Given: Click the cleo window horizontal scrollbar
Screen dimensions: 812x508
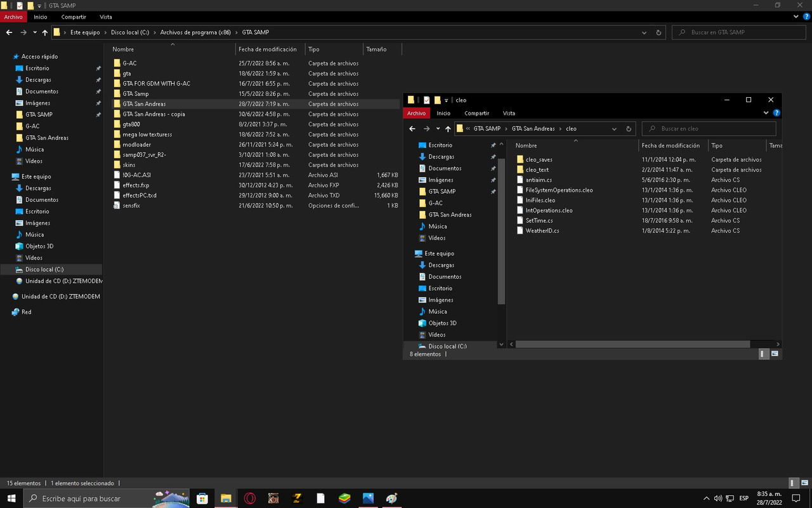Looking at the screenshot, I should [632, 344].
